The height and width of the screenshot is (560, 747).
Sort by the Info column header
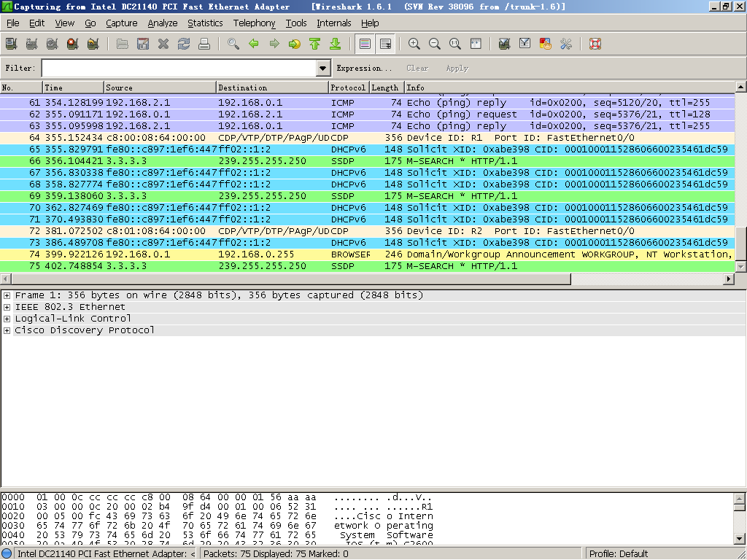click(x=569, y=87)
